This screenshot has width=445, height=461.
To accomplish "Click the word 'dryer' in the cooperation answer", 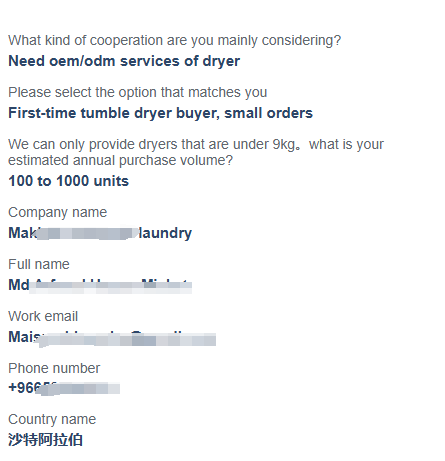I will coord(221,61).
